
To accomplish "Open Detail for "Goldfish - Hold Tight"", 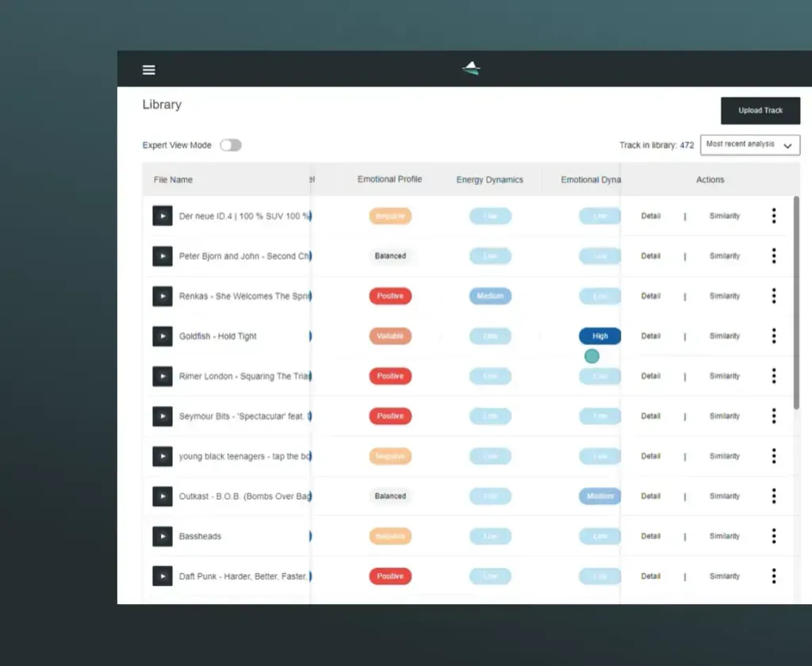I will pyautogui.click(x=650, y=335).
